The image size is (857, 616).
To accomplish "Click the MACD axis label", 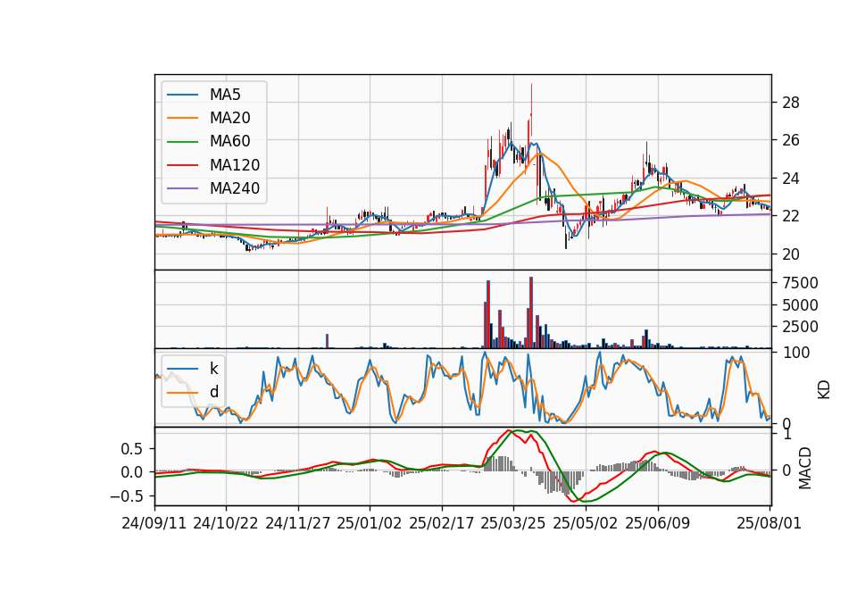I will click(x=804, y=468).
